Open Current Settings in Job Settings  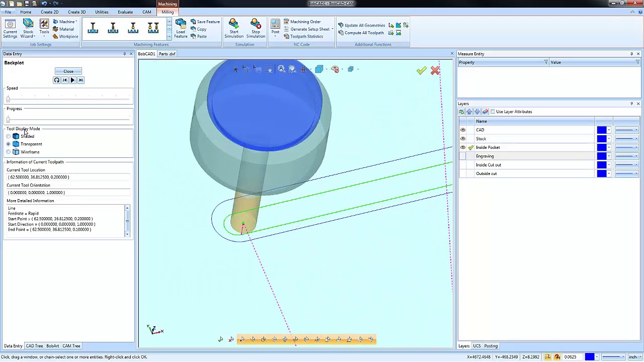click(10, 29)
